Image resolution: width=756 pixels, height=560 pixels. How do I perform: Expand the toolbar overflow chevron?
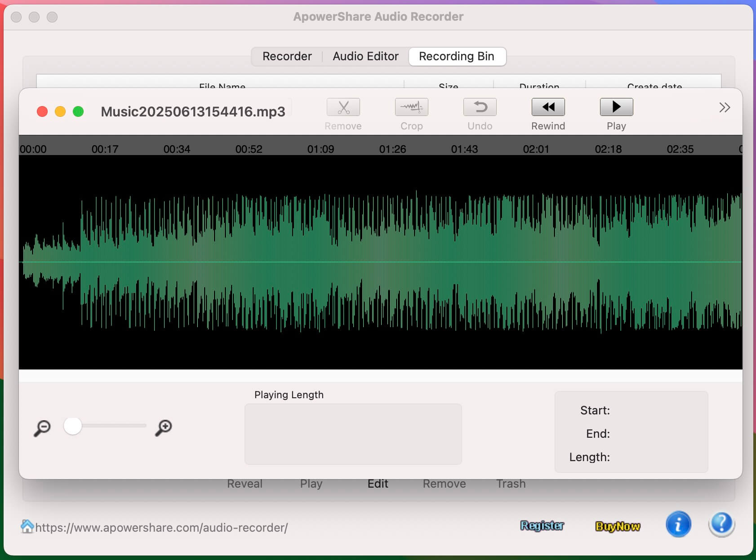pyautogui.click(x=724, y=107)
